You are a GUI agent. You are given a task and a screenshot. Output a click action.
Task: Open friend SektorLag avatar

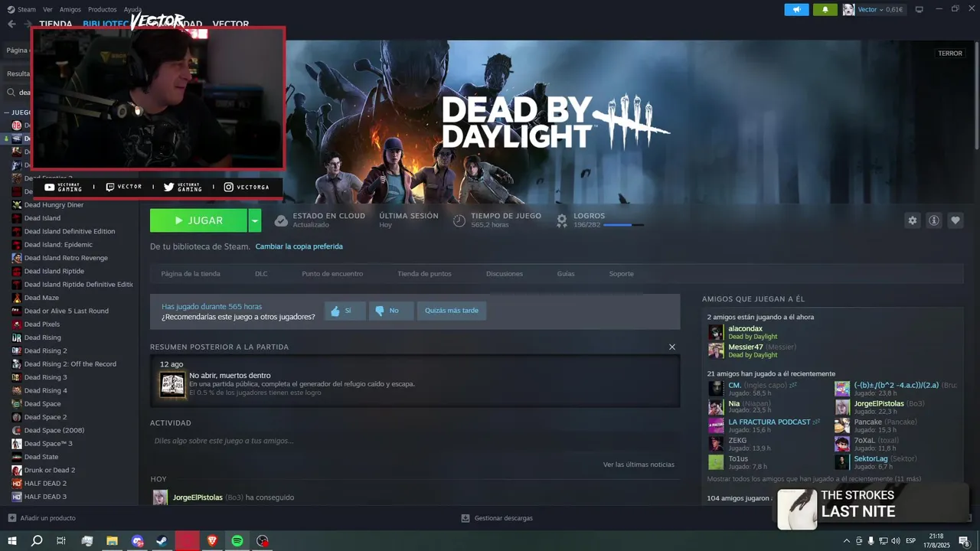[x=842, y=462]
